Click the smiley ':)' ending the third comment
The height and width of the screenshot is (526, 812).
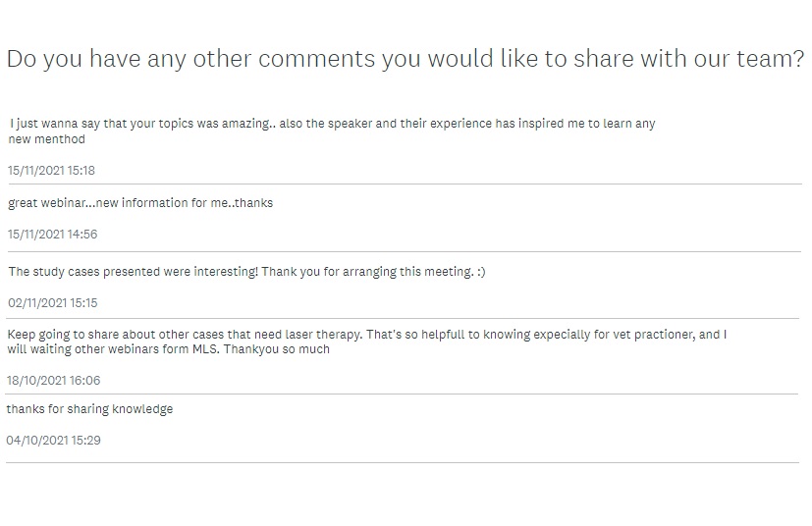pyautogui.click(x=481, y=272)
